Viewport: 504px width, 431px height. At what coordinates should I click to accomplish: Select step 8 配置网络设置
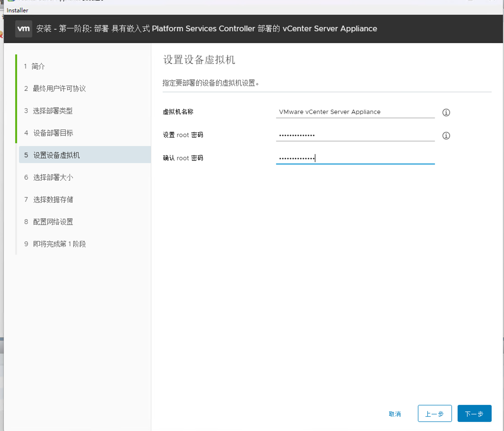48,221
